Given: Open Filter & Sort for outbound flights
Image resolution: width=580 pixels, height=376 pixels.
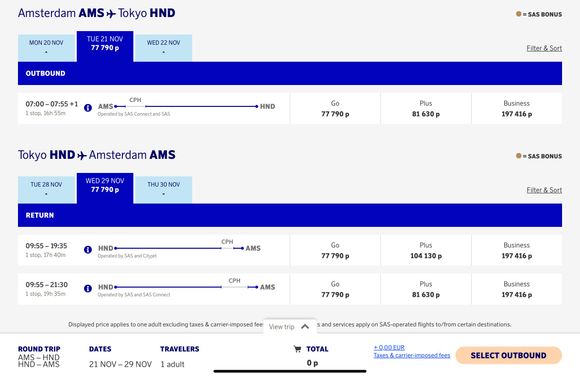Looking at the screenshot, I should pyautogui.click(x=544, y=48).
